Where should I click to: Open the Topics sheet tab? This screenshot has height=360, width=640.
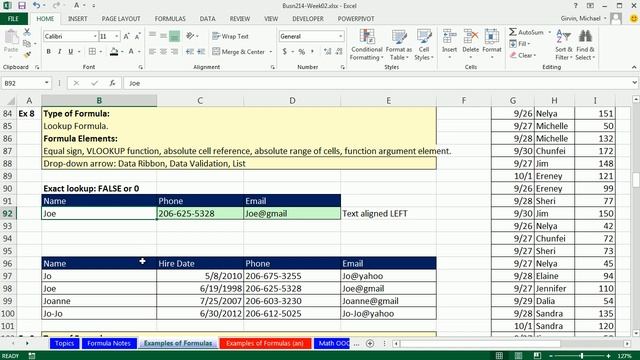[64, 343]
